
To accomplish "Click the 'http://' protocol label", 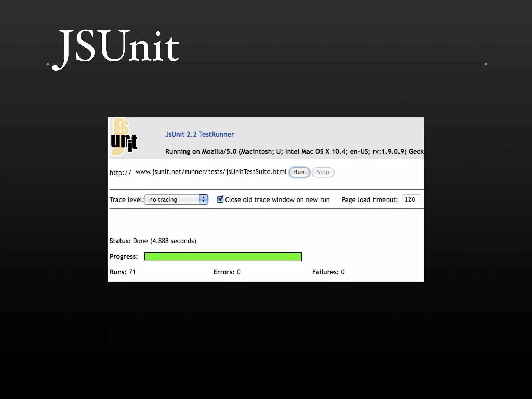I will pyautogui.click(x=120, y=173).
